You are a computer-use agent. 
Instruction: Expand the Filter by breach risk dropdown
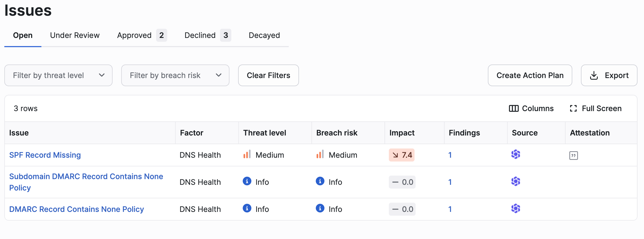[x=175, y=75]
